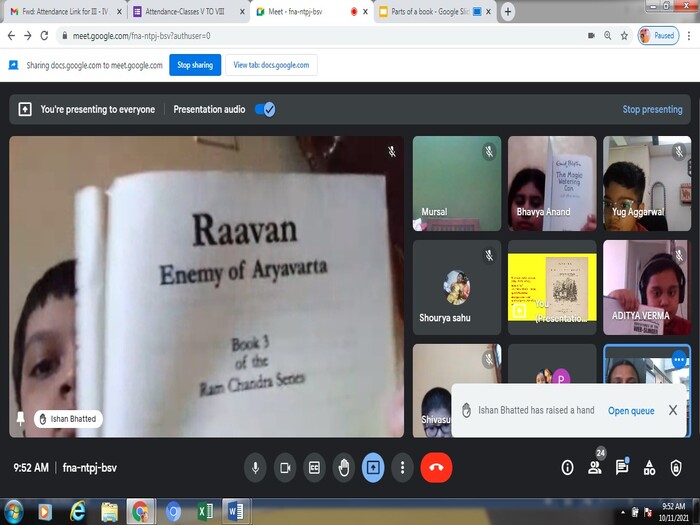Screen dimensions: 700x525
Task: Unpin Ishan Bhatted using pin icon
Action: coord(20,419)
